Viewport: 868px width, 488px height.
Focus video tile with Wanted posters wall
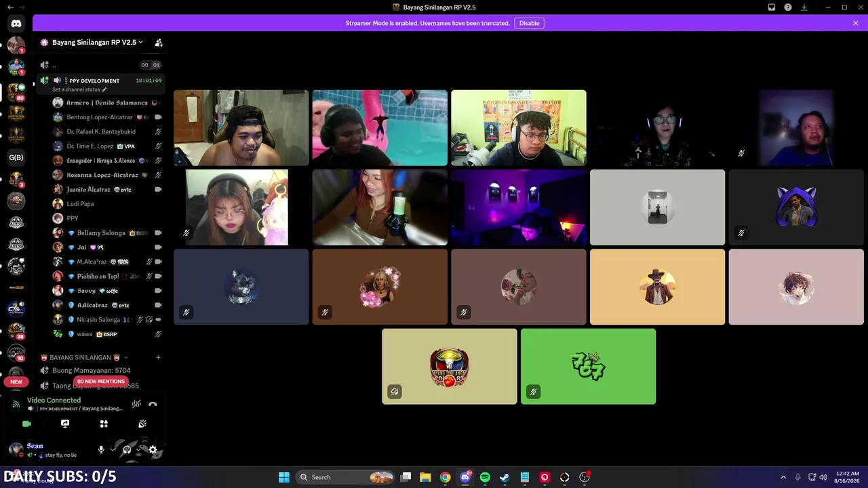pos(519,128)
